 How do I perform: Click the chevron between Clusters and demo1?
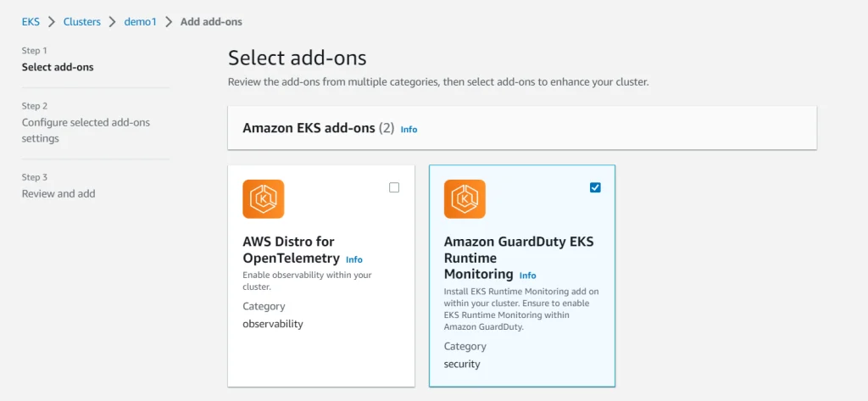pyautogui.click(x=113, y=22)
